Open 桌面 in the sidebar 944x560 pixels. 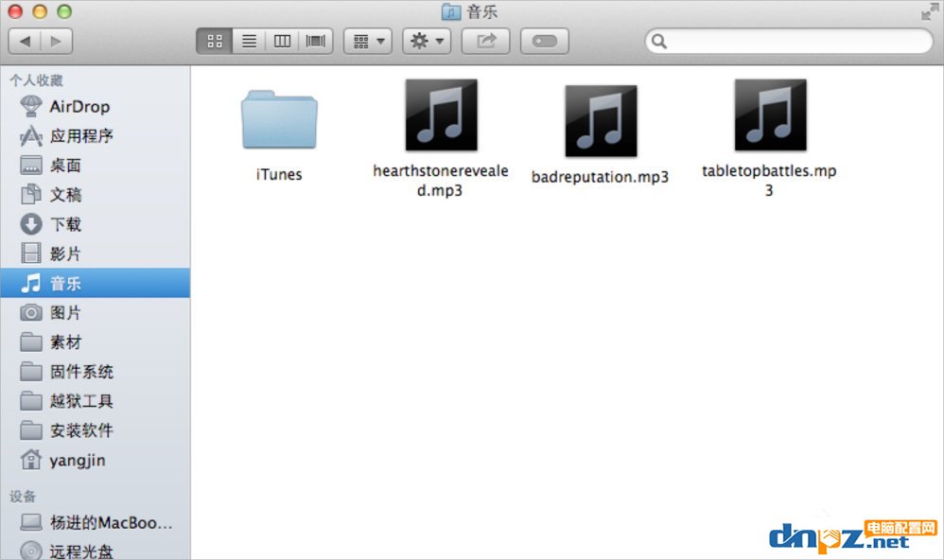(x=96, y=166)
